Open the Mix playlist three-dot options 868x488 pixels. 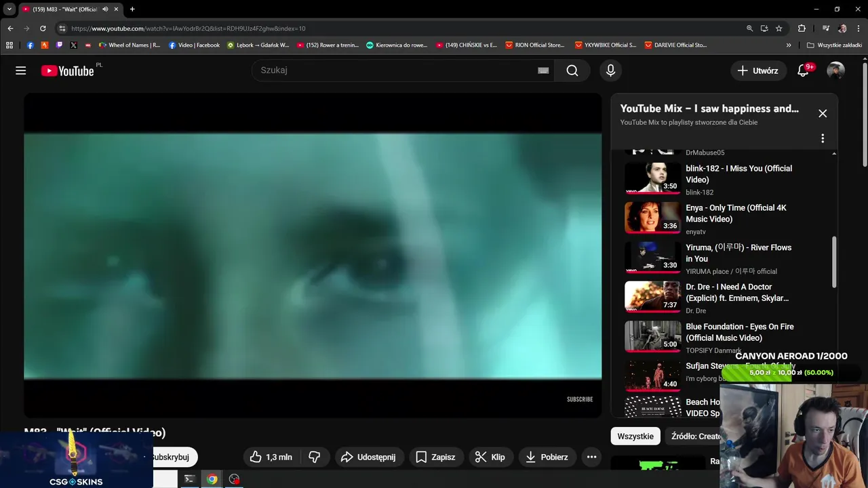(823, 138)
